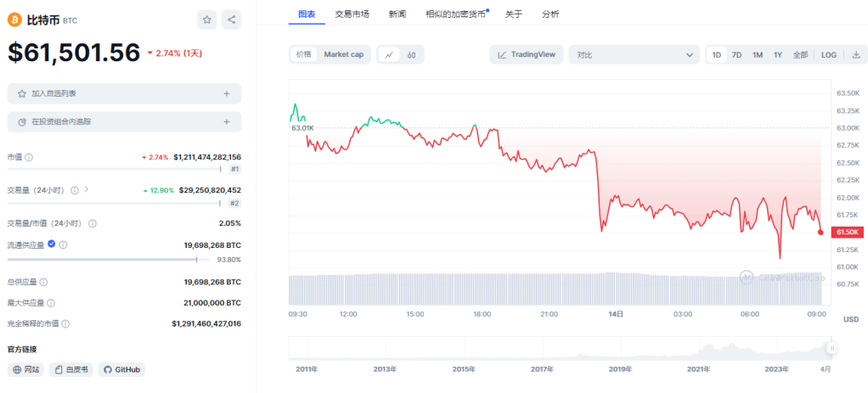This screenshot has width=868, height=393.
Task: Switch to the candlestick chart icon
Action: [x=411, y=54]
